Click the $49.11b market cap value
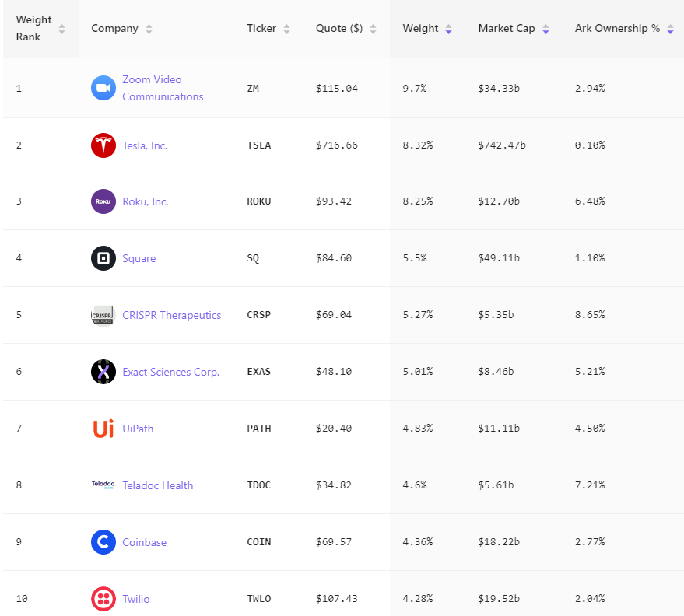 pyautogui.click(x=499, y=258)
